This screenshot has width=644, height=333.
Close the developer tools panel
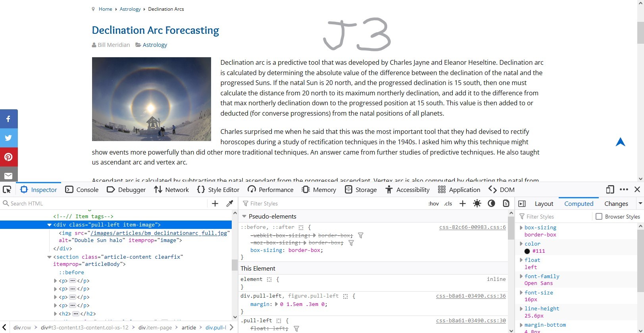[x=637, y=190]
